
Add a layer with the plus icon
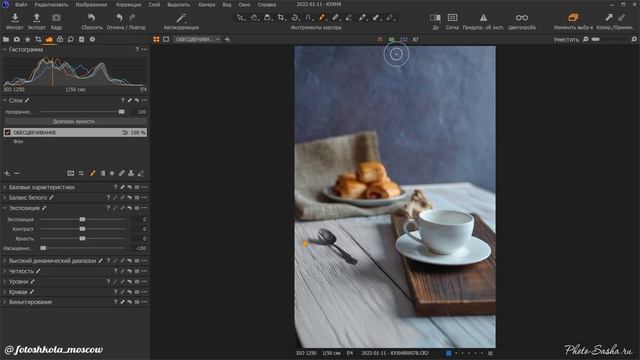tap(7, 173)
